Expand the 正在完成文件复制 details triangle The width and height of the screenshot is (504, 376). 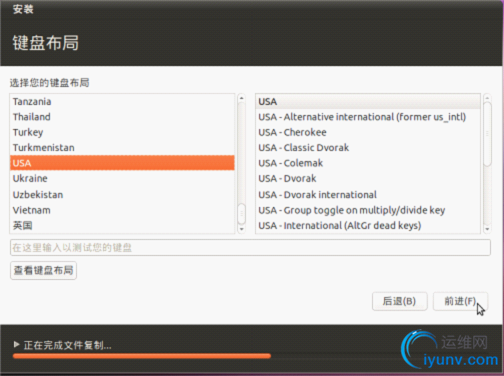point(16,344)
